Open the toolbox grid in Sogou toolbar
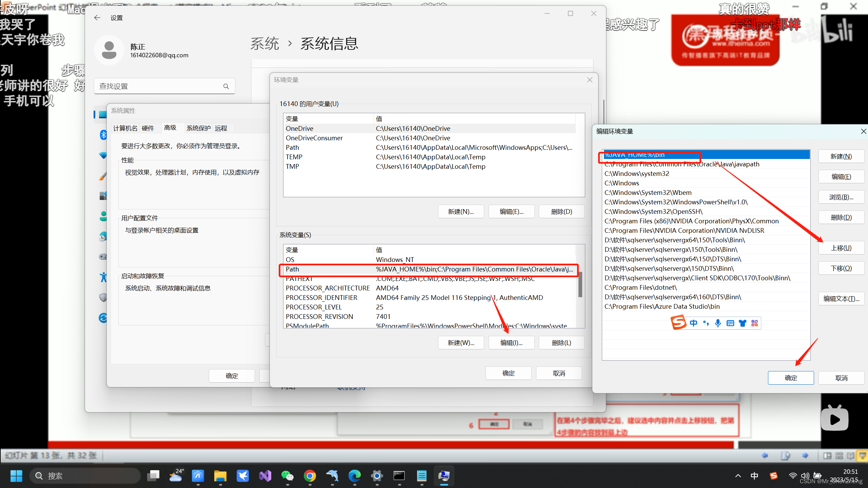 (754, 323)
